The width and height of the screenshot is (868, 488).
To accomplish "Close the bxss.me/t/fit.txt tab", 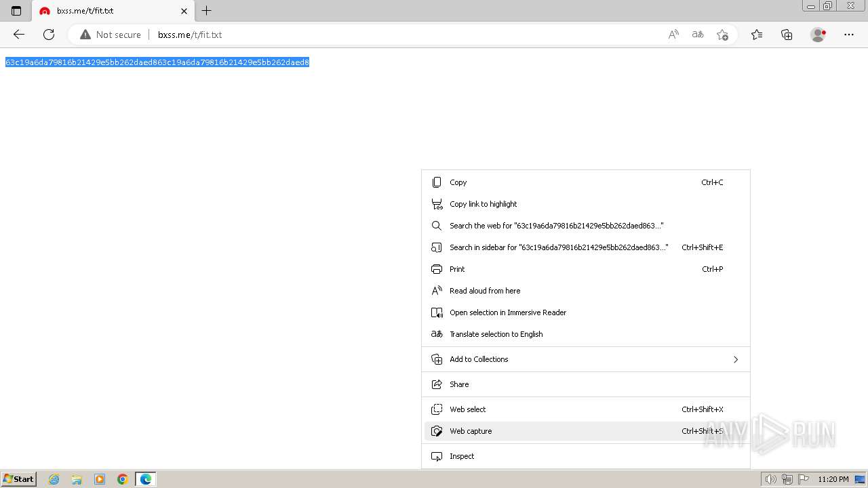I will (184, 11).
